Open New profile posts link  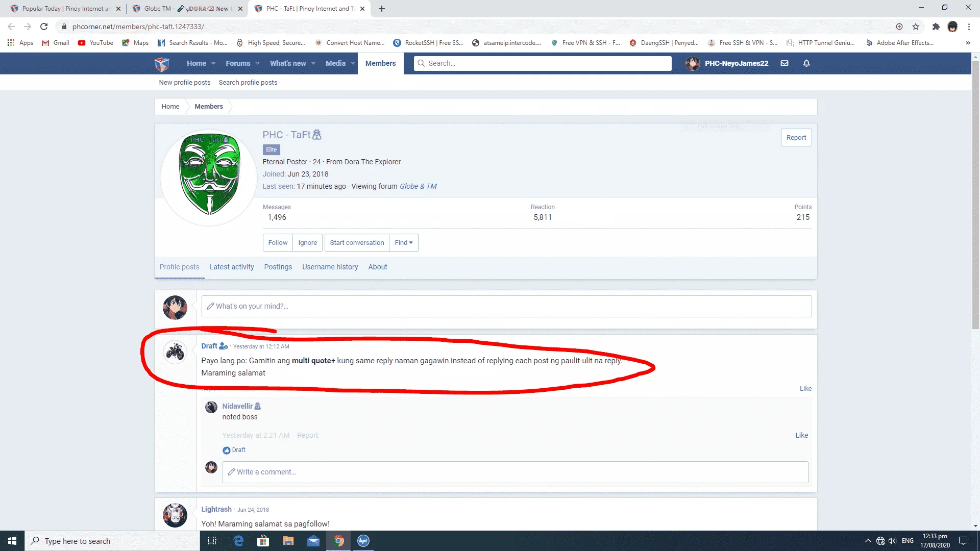coord(185,83)
